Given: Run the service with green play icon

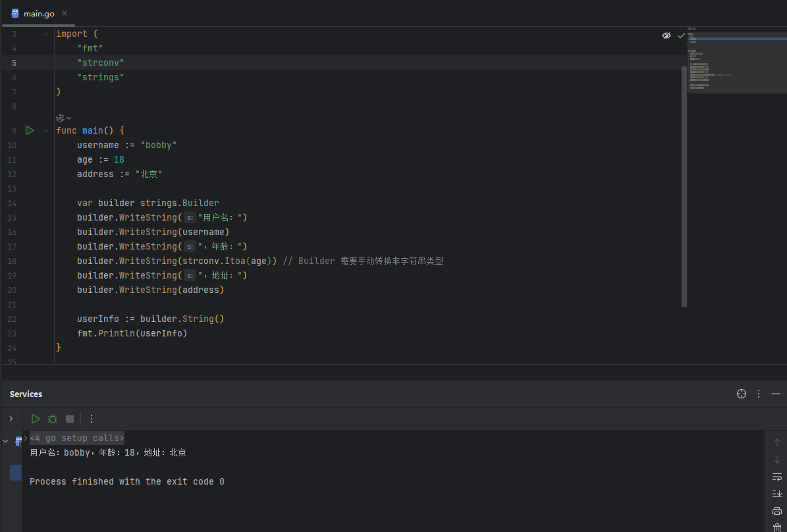Looking at the screenshot, I should 35,419.
